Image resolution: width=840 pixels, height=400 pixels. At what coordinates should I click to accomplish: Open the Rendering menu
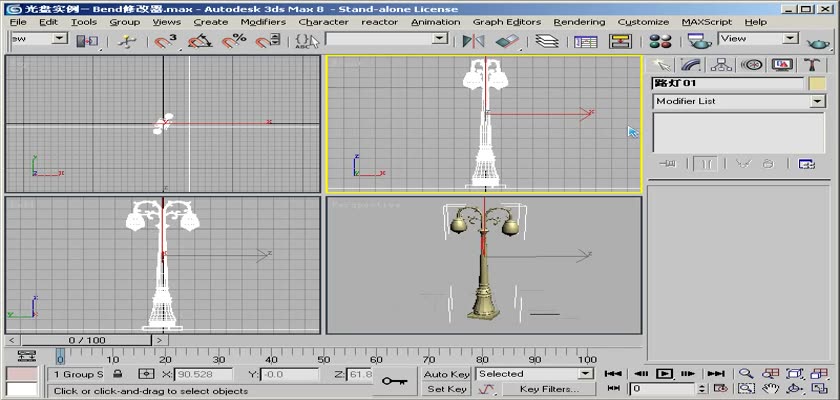pos(579,21)
